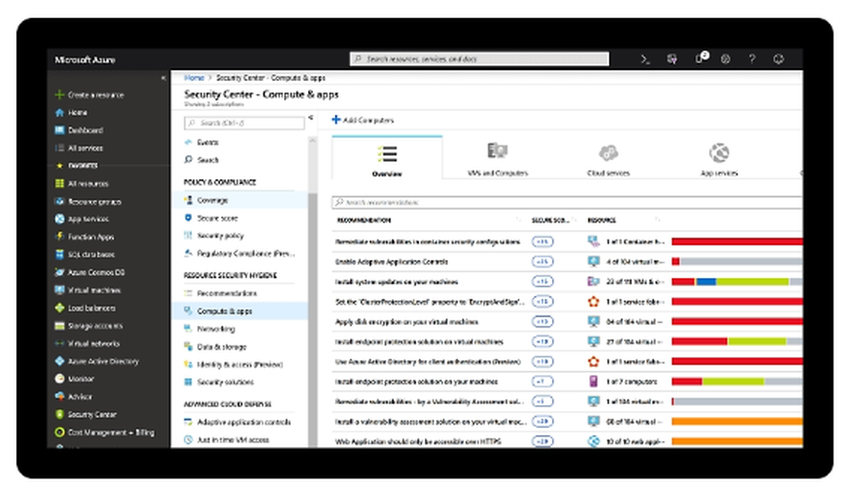Sort by Secure Score column header
Screen dimensions: 853x504
coord(550,220)
